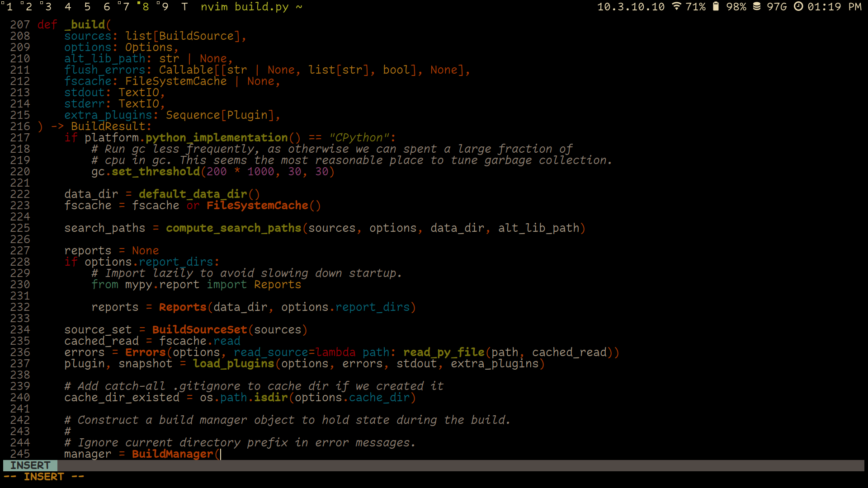
Task: Click the battery icon showing 98%
Action: (x=715, y=7)
